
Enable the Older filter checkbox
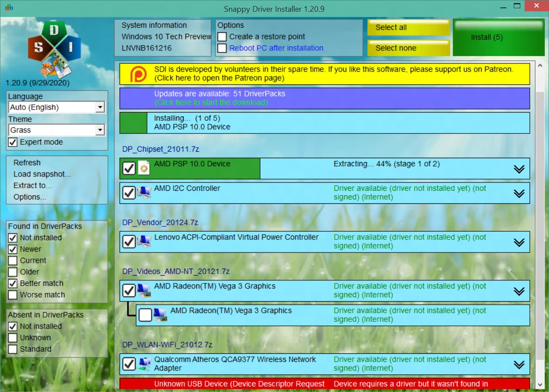[x=13, y=272]
